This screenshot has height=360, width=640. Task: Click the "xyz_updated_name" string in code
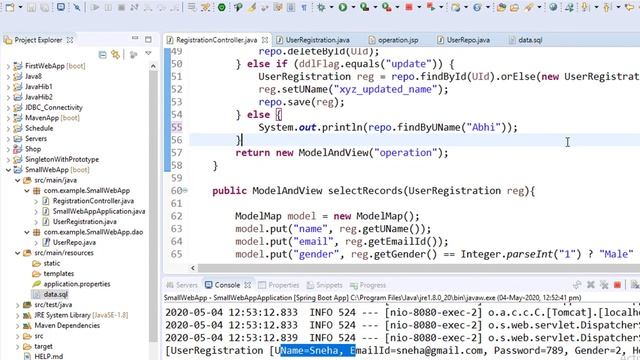click(385, 89)
